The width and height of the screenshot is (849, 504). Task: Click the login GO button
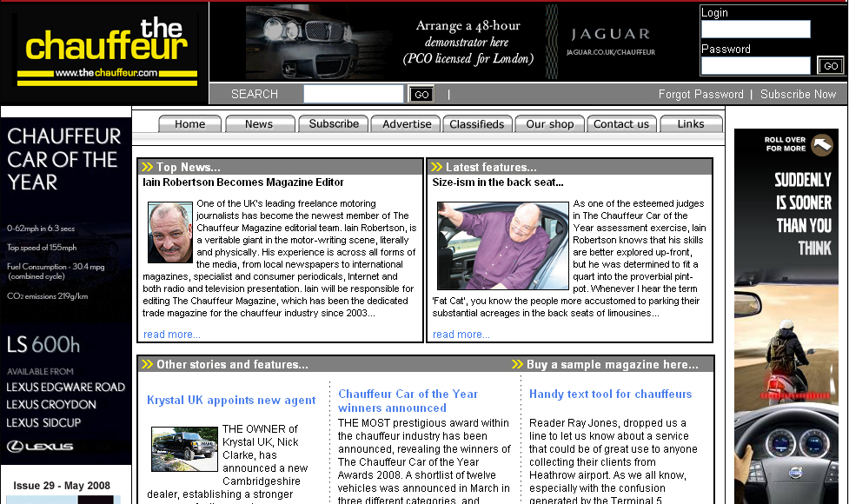pyautogui.click(x=831, y=65)
